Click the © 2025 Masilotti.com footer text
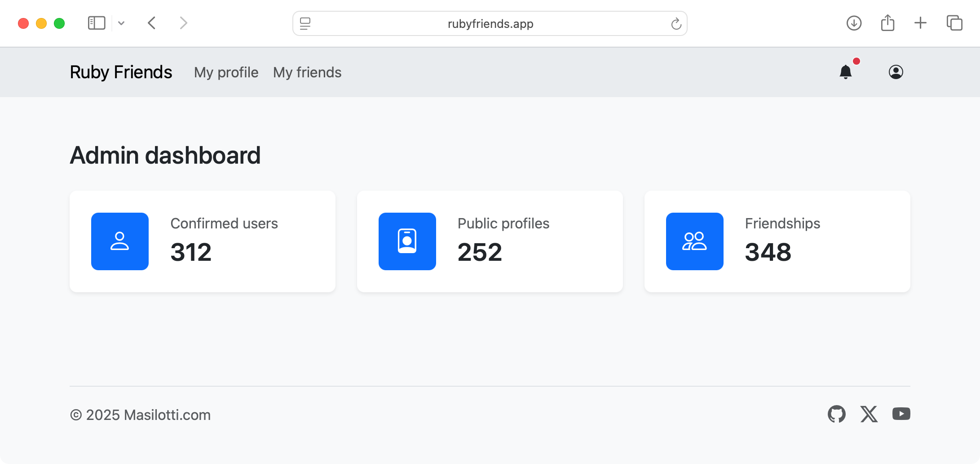 (140, 415)
